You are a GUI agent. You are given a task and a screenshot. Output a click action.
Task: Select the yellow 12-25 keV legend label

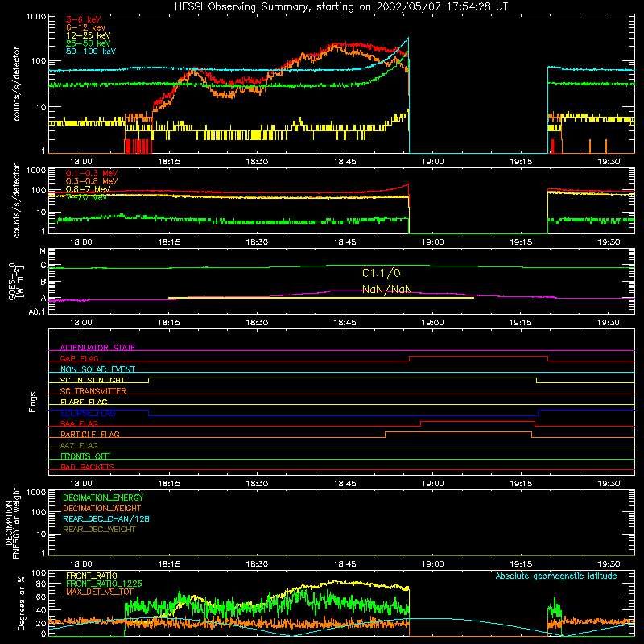coord(89,35)
